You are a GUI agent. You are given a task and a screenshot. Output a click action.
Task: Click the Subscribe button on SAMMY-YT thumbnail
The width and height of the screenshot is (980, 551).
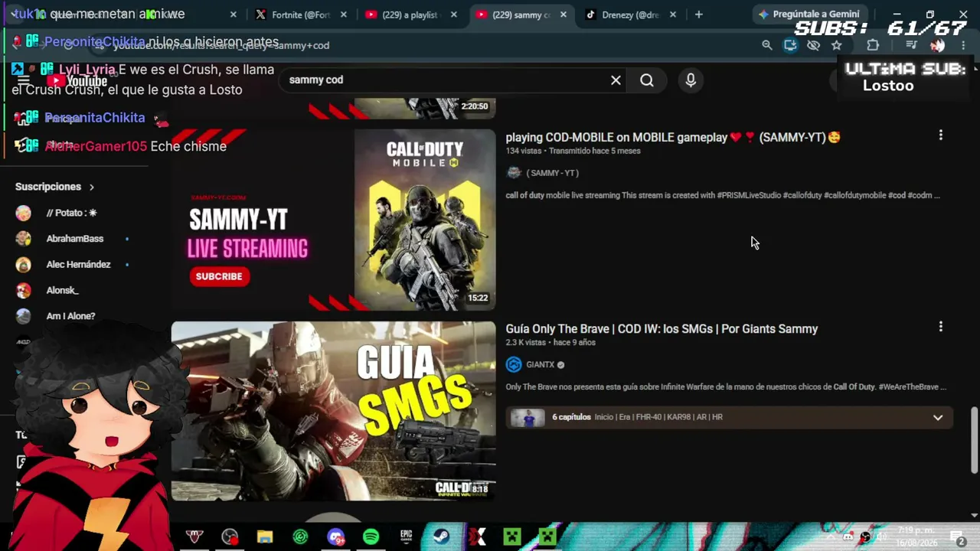pyautogui.click(x=219, y=276)
